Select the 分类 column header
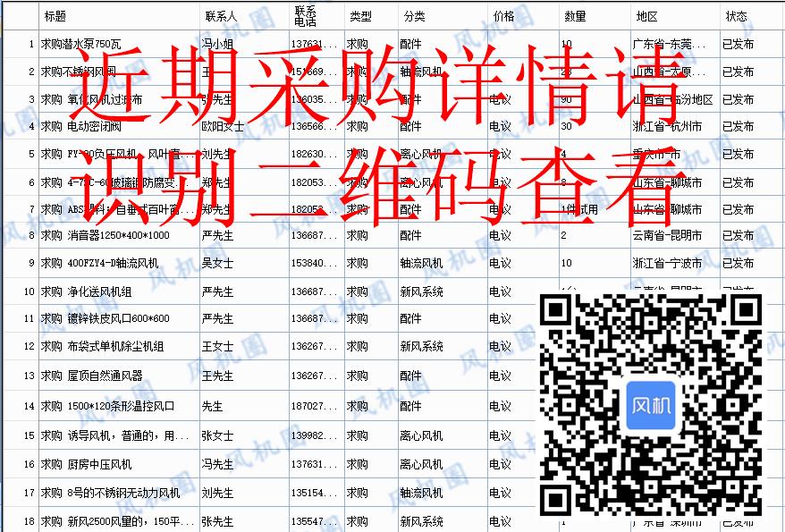This screenshot has width=785, height=532. tap(414, 16)
